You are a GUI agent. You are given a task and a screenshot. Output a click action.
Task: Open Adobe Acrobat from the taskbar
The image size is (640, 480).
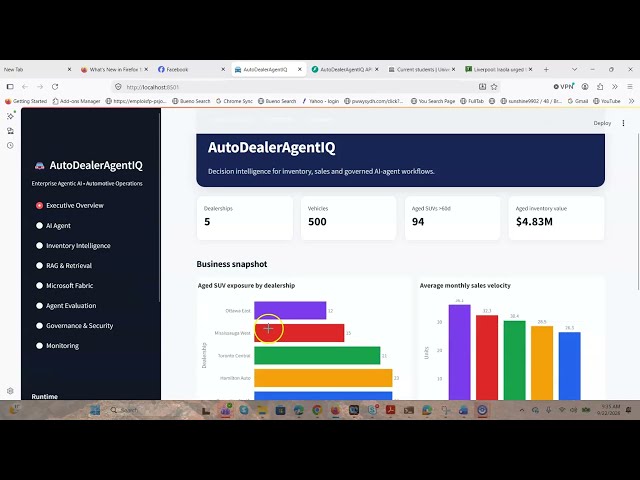click(x=390, y=410)
